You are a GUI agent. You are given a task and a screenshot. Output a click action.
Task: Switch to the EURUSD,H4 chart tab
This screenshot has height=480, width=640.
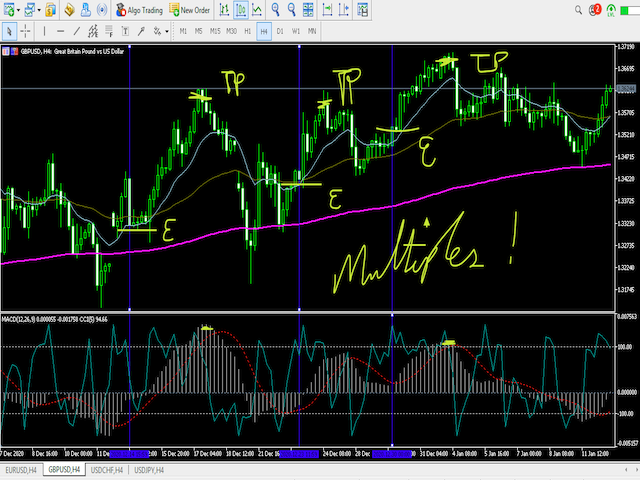22,469
